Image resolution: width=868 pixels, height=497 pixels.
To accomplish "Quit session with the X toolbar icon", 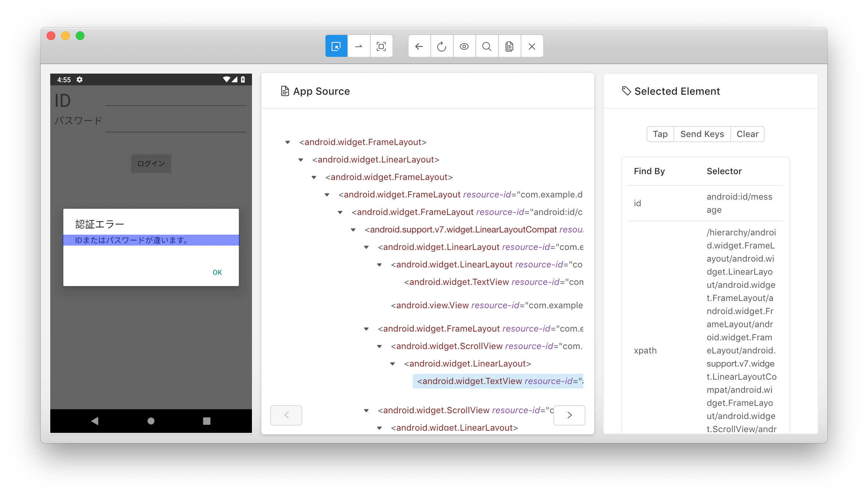I will 532,46.
